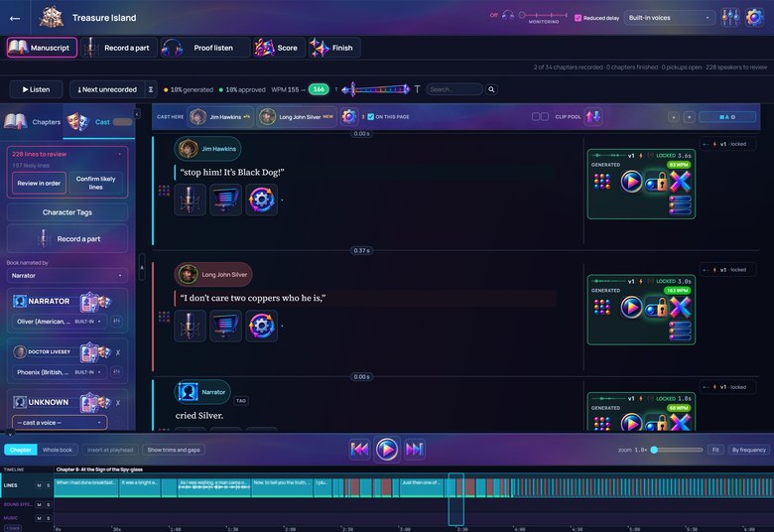The image size is (774, 532).
Task: Expand the '228 lines to review' box
Action: point(120,154)
